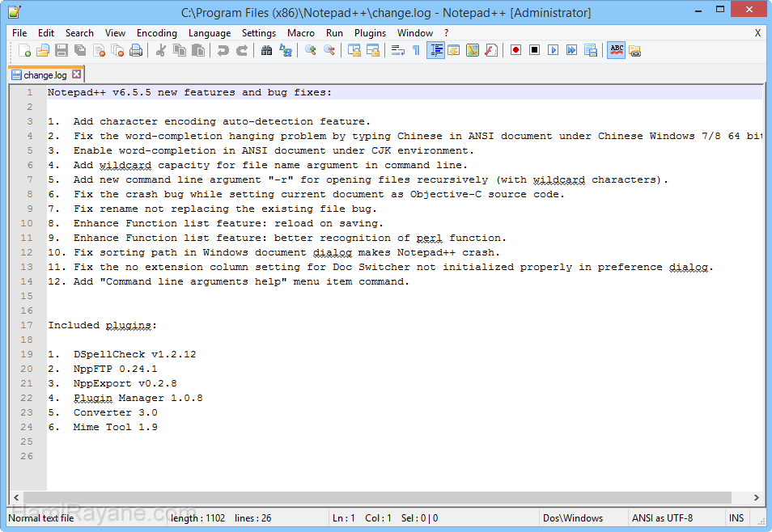
Task: Open the Edit menu
Action: 46,33
